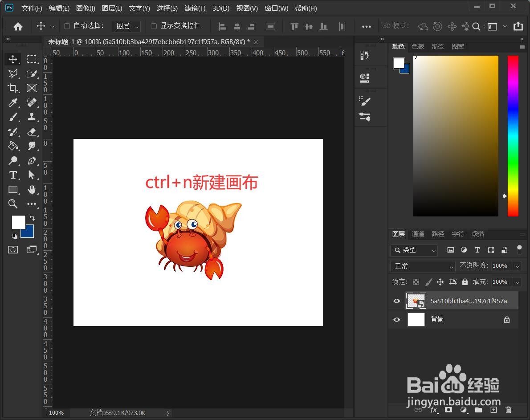The image size is (530, 420).
Task: Expand the status bar info arrow
Action: (167, 413)
